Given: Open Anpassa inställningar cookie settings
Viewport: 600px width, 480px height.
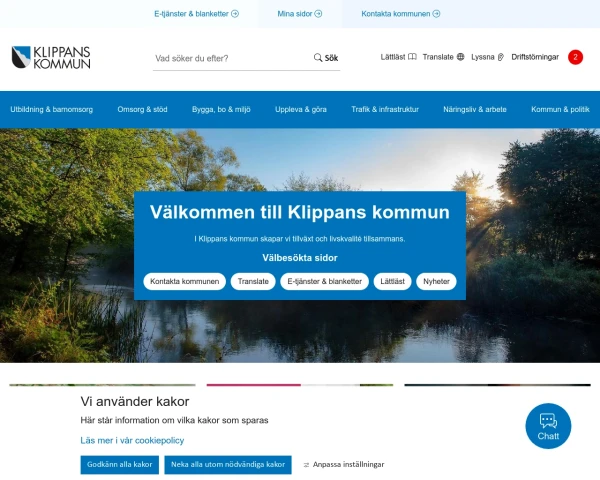Looking at the screenshot, I should [x=344, y=464].
